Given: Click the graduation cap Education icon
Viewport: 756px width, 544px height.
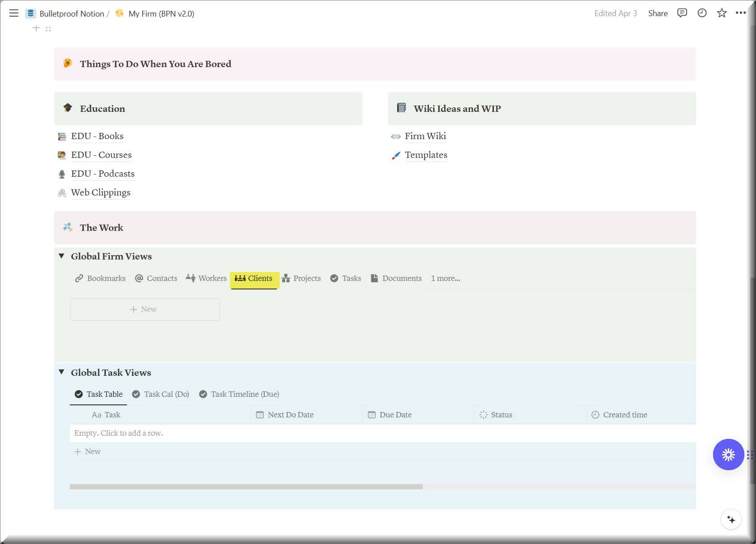Looking at the screenshot, I should (x=68, y=108).
